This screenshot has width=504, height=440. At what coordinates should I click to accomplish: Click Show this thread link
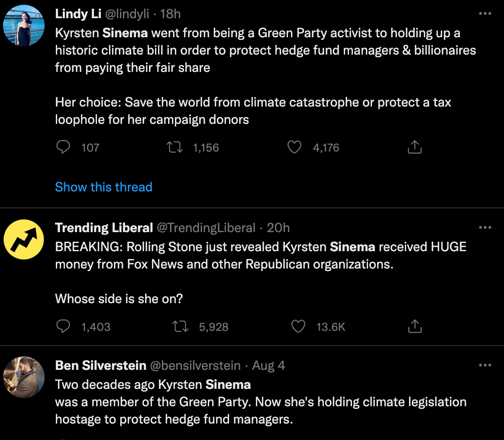pyautogui.click(x=103, y=187)
